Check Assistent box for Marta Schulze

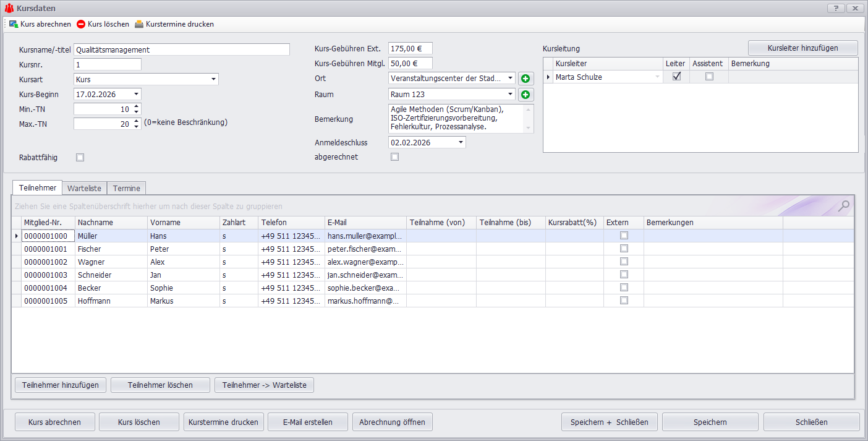click(709, 77)
